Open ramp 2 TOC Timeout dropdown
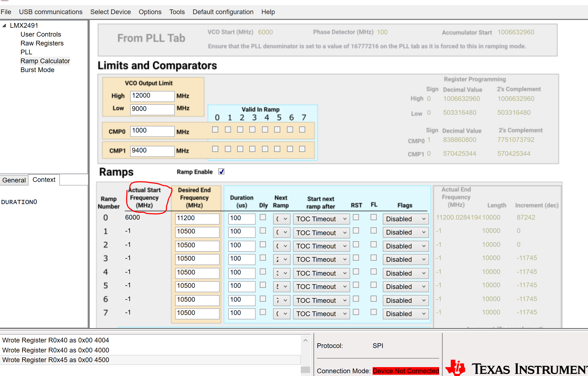The height and width of the screenshot is (376, 588). pyautogui.click(x=321, y=246)
